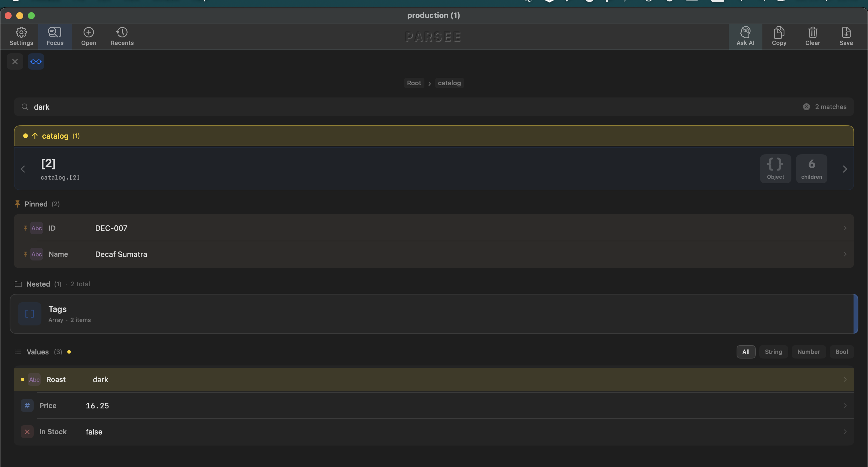
Task: Click the Open file toolbar icon
Action: pos(88,37)
